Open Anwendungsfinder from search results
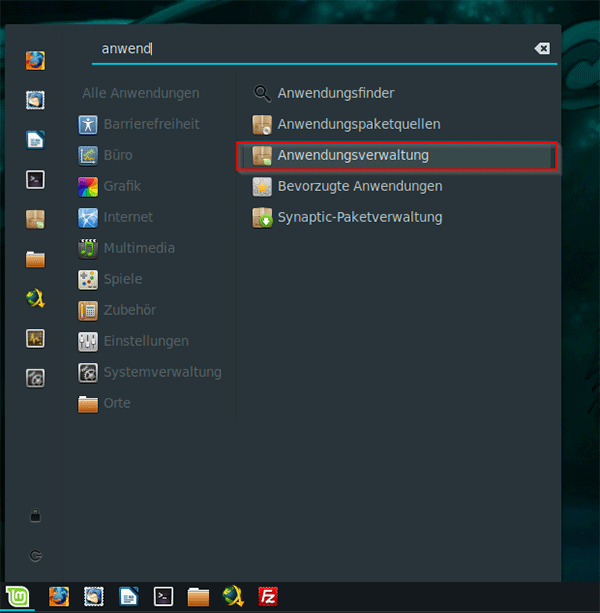 [x=336, y=93]
